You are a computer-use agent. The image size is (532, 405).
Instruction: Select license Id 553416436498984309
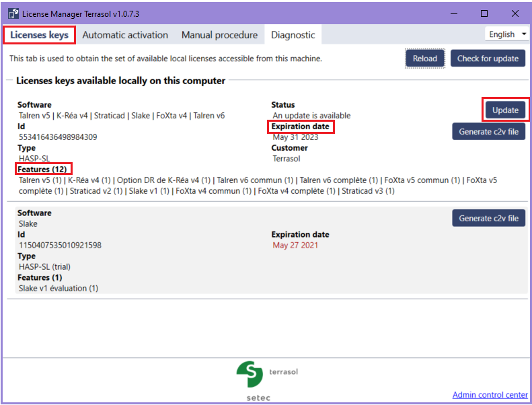click(58, 137)
